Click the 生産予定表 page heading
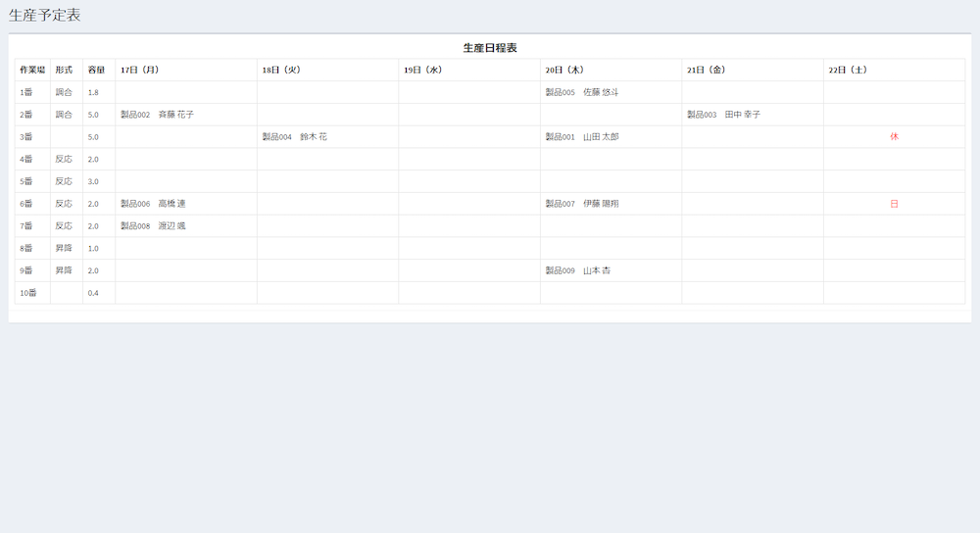The width and height of the screenshot is (980, 533). [45, 15]
